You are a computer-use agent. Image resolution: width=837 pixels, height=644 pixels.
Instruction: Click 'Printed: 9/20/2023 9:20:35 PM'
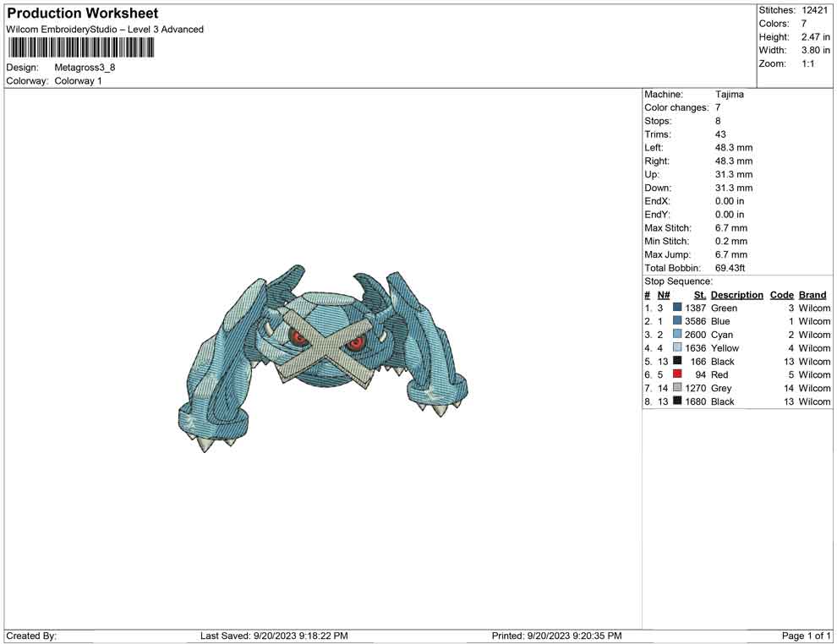557,636
